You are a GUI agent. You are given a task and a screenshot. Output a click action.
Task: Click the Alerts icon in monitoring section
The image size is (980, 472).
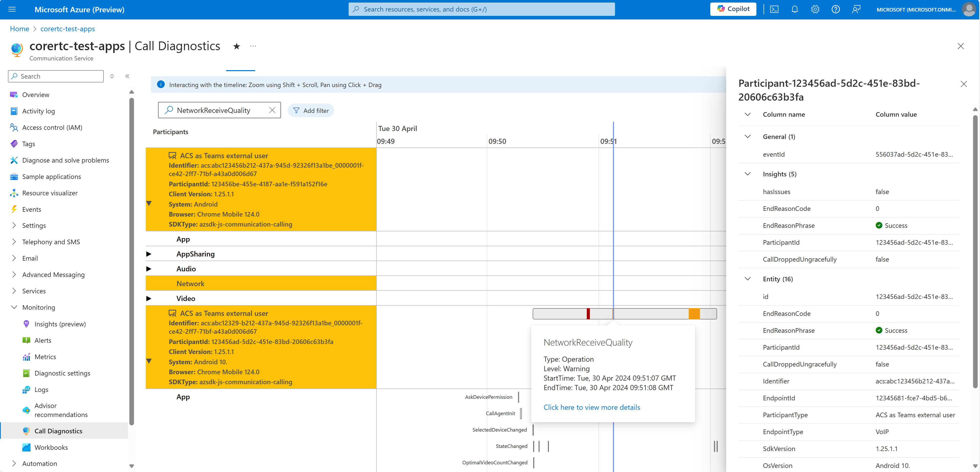26,340
